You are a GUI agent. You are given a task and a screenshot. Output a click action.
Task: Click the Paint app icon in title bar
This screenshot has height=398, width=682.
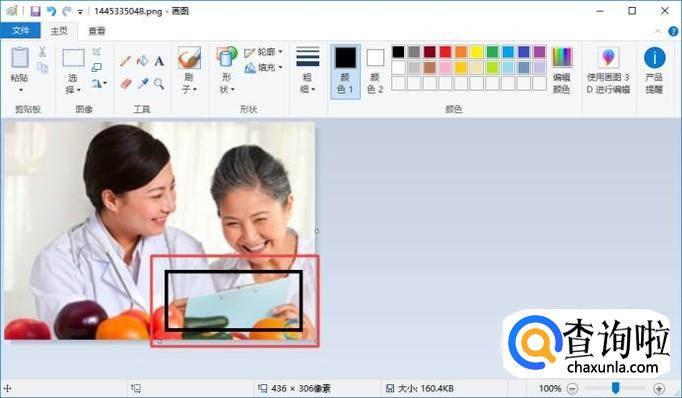point(12,11)
